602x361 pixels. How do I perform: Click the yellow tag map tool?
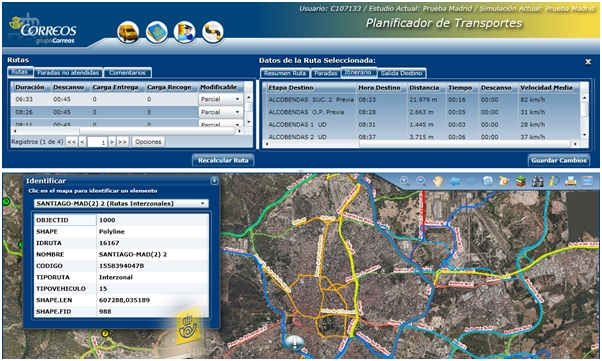click(504, 181)
